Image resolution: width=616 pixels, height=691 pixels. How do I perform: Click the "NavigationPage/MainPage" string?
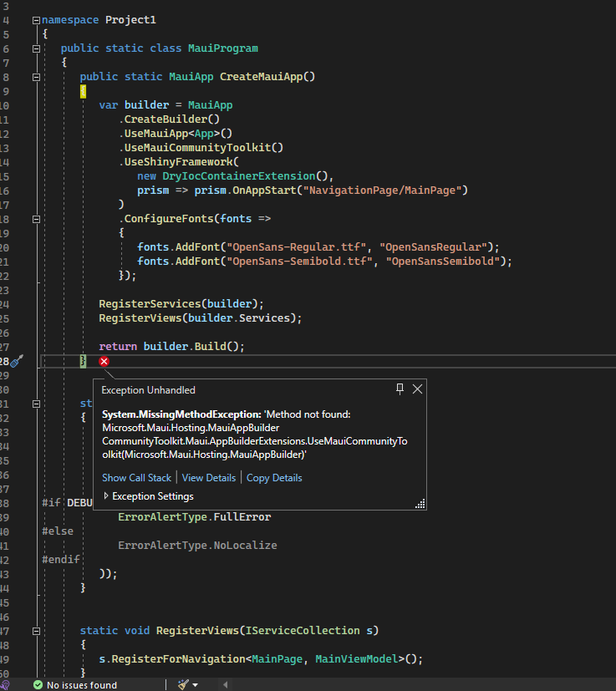coord(382,190)
